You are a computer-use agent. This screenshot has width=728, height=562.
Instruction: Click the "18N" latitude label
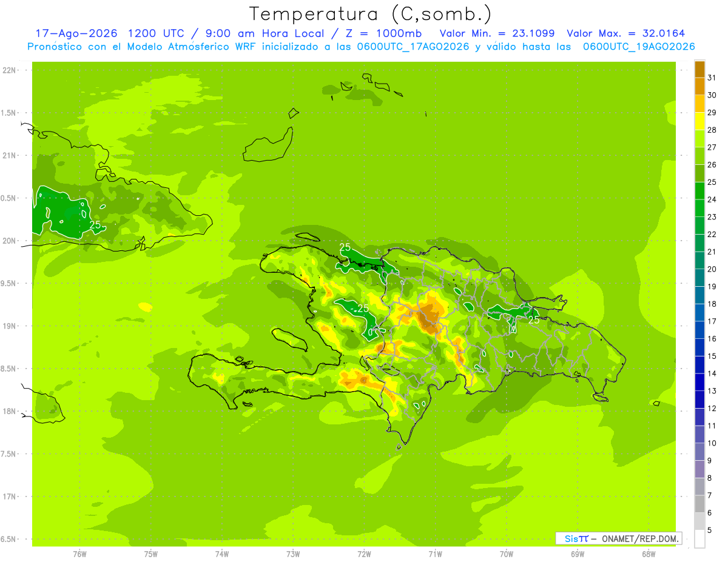point(8,412)
